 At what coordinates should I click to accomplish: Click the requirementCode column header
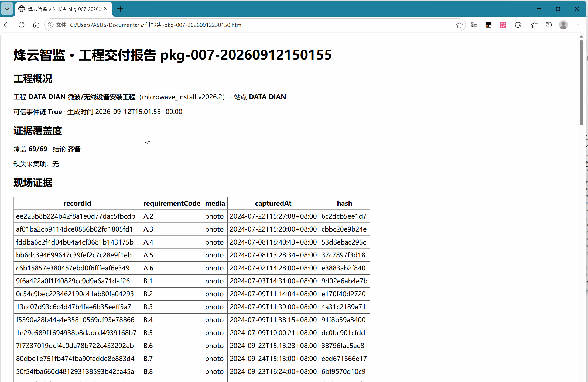pos(172,203)
